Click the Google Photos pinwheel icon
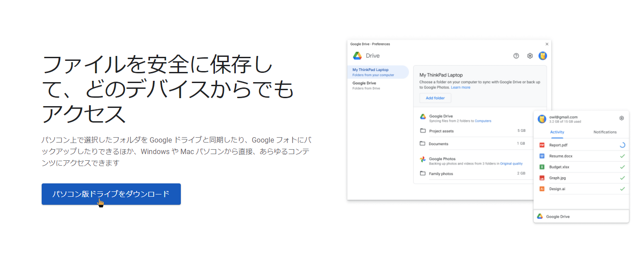This screenshot has width=644, height=254. tap(423, 159)
